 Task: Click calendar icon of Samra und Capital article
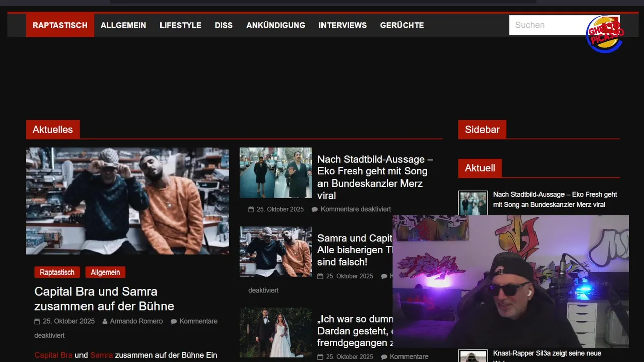(x=320, y=276)
